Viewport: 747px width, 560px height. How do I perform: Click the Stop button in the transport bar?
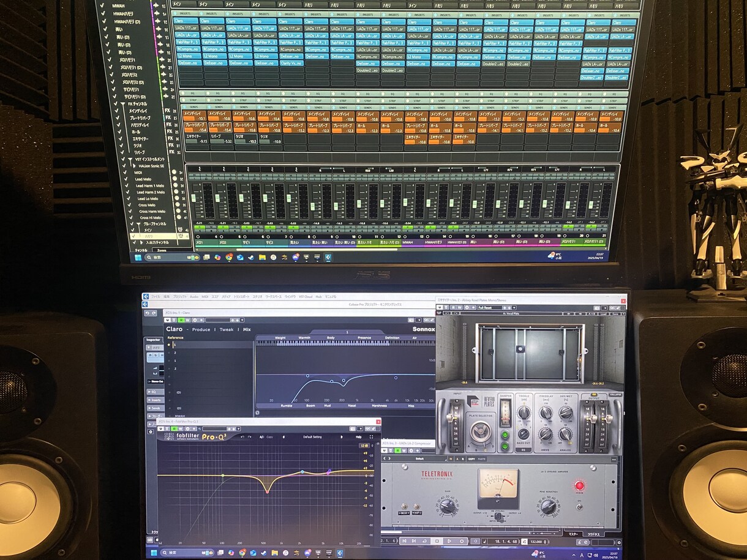437,541
